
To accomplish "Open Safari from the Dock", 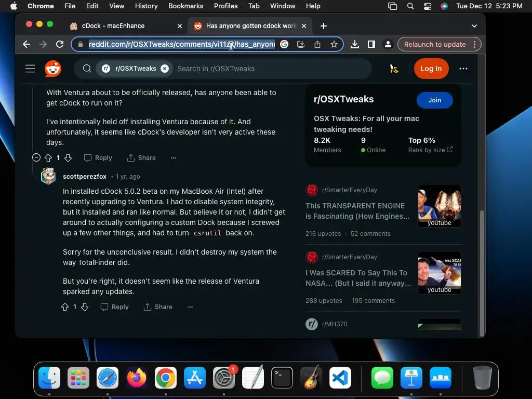I will tap(108, 378).
